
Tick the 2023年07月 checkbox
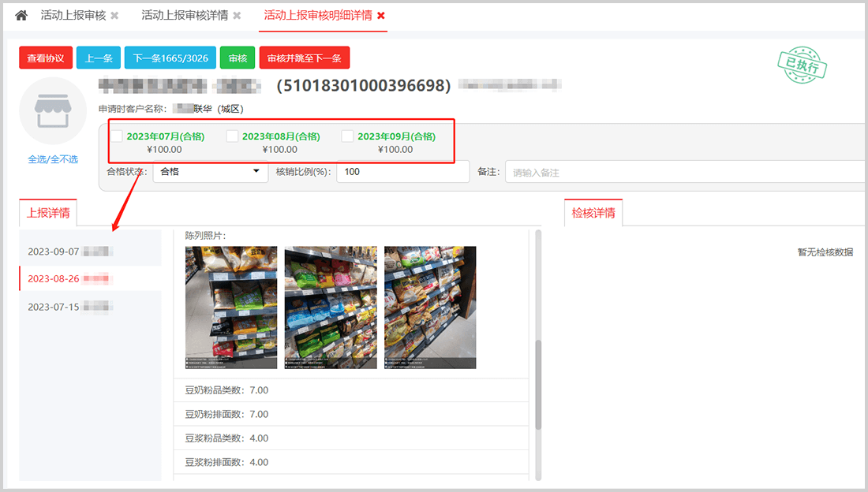[117, 136]
